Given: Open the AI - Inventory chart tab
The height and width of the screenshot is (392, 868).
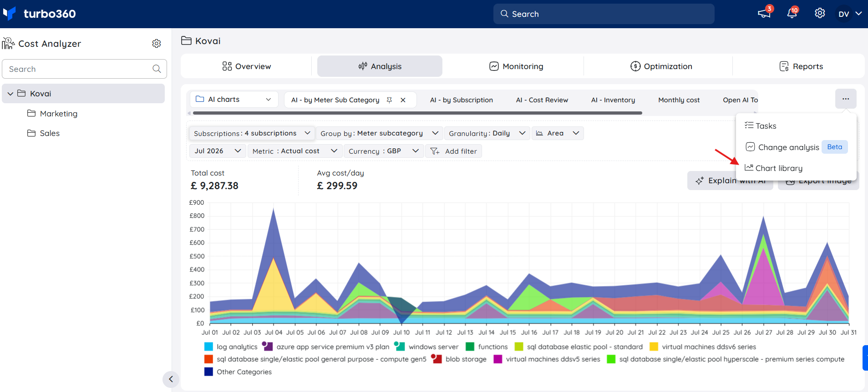Looking at the screenshot, I should tap(613, 100).
